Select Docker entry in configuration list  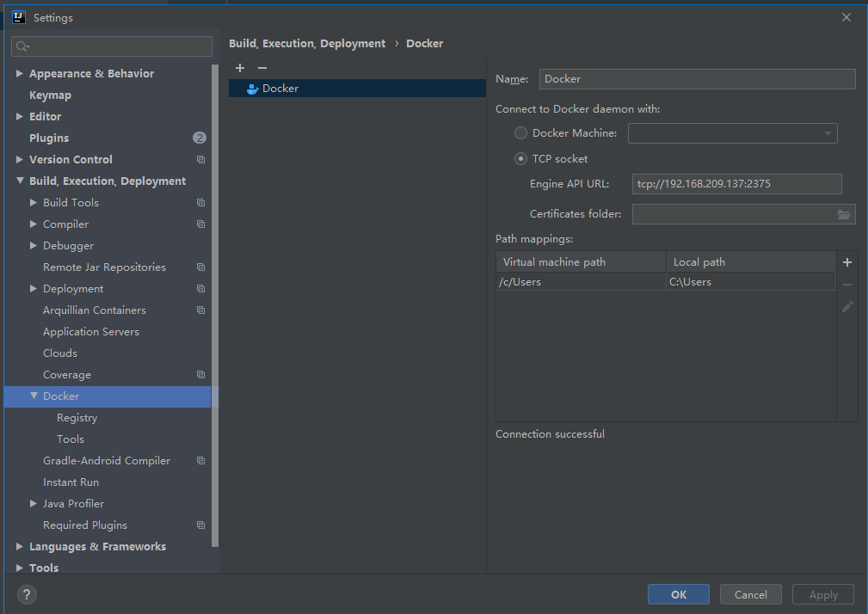click(x=357, y=89)
